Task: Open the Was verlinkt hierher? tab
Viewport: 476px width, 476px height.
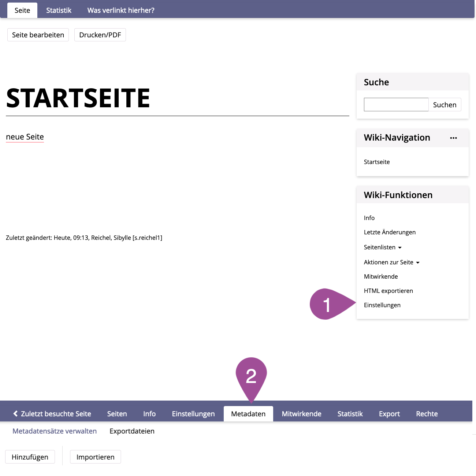Action: (x=121, y=10)
